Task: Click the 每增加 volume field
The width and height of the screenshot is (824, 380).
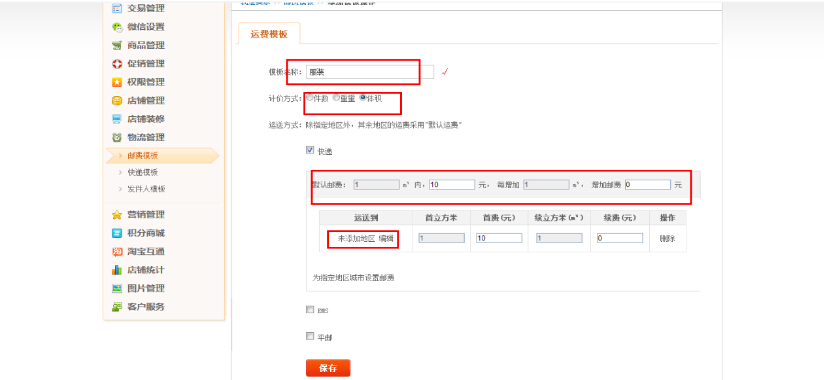Action: [547, 184]
